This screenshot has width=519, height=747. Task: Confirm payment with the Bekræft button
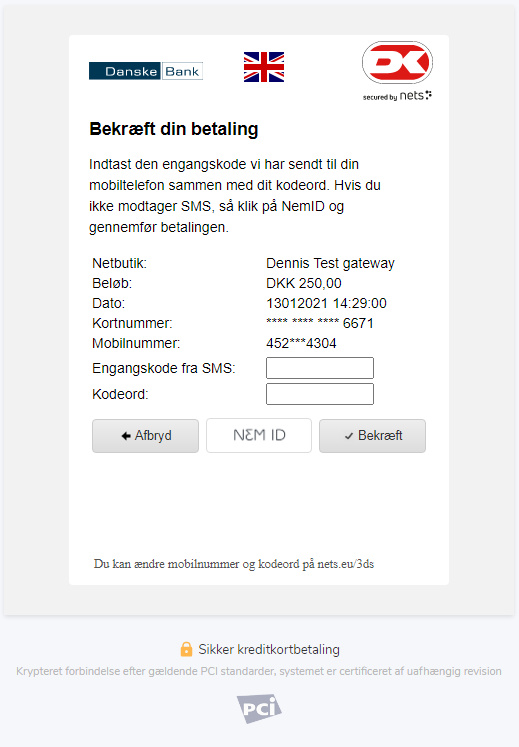(x=372, y=435)
